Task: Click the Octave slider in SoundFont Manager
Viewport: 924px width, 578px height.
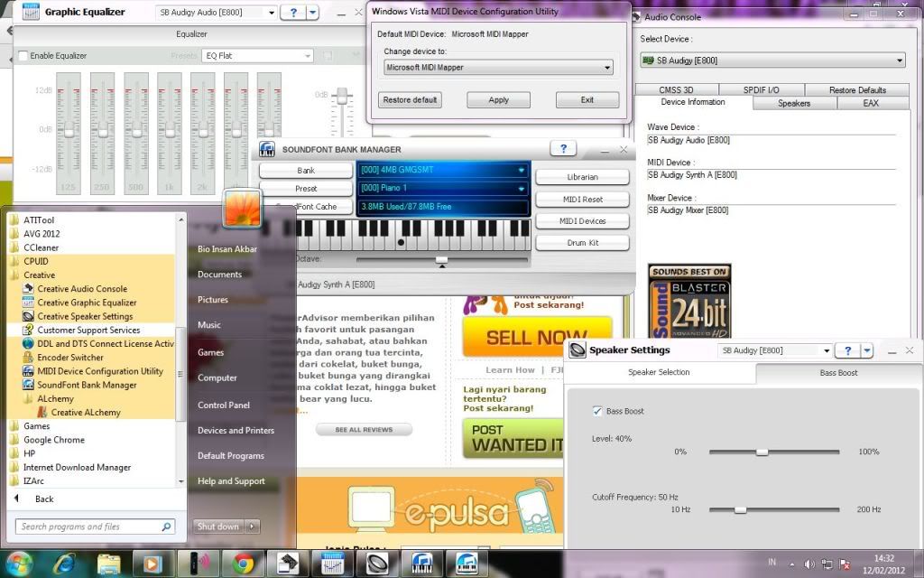Action: click(x=442, y=259)
